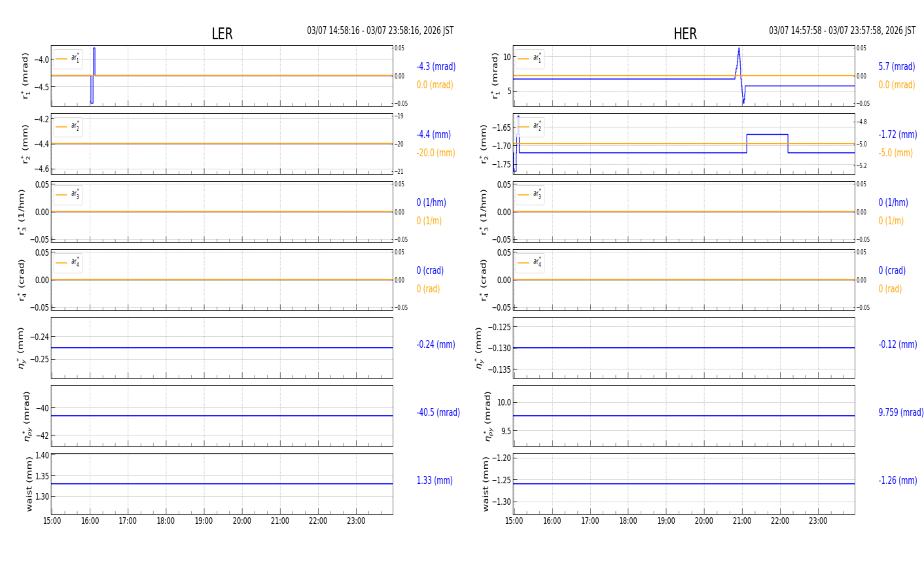Click the LER waist 1.33 (mm) value
Image resolution: width=924 pixels, height=565 pixels.
click(x=434, y=481)
